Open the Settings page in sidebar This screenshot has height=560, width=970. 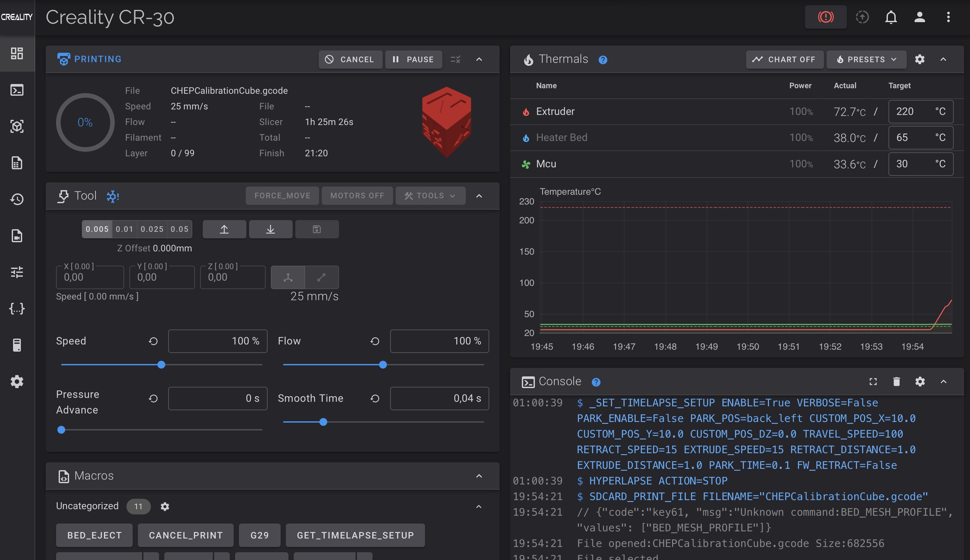(x=17, y=382)
